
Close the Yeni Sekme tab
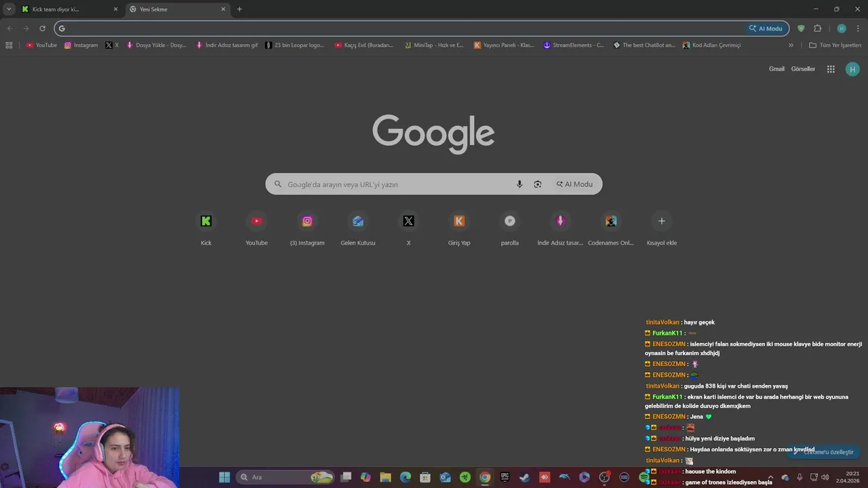[x=223, y=9]
